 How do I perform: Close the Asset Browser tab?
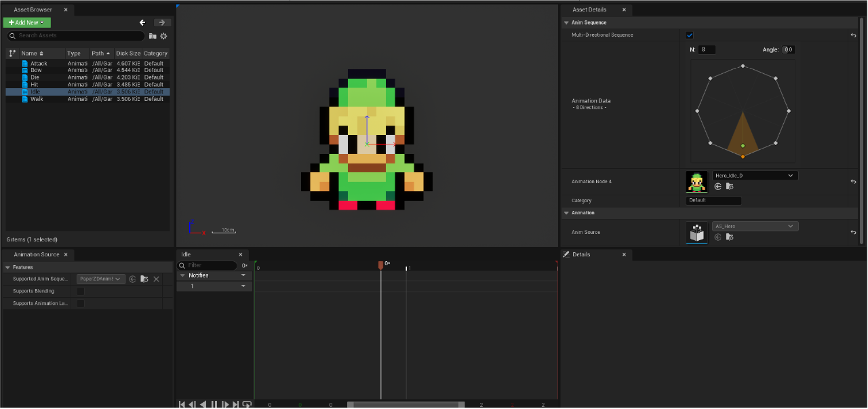pyautogui.click(x=66, y=9)
